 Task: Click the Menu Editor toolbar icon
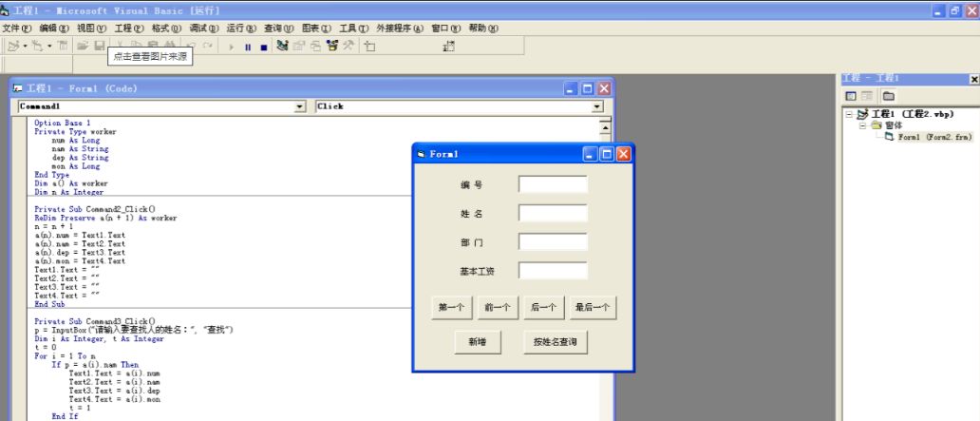click(63, 46)
